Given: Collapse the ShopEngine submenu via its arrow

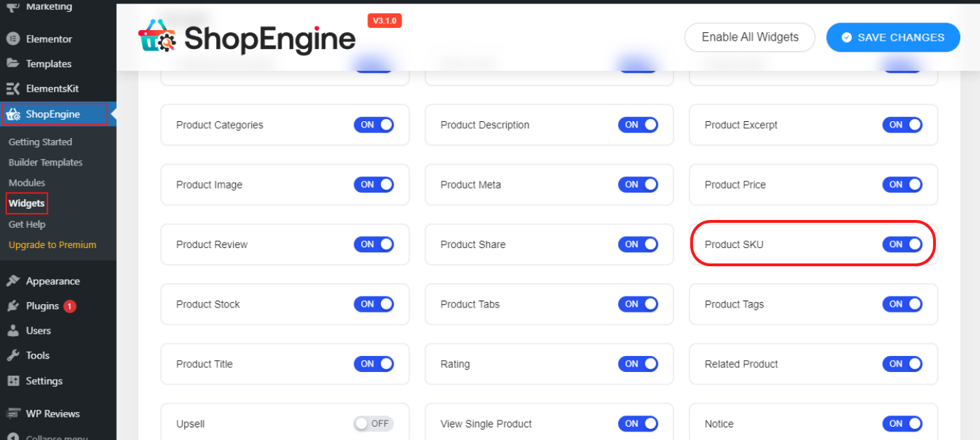Looking at the screenshot, I should [x=113, y=113].
